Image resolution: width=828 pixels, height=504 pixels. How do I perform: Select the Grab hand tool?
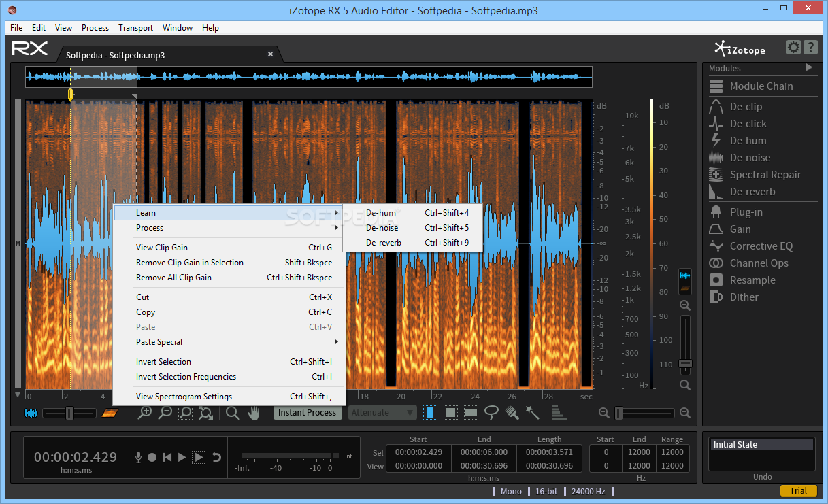click(254, 413)
